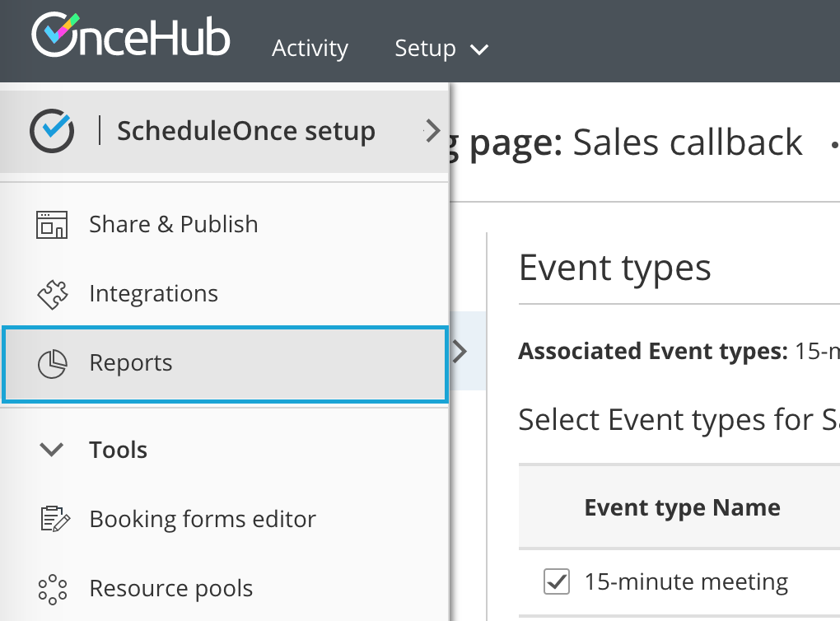Open Resource pools link

[170, 589]
